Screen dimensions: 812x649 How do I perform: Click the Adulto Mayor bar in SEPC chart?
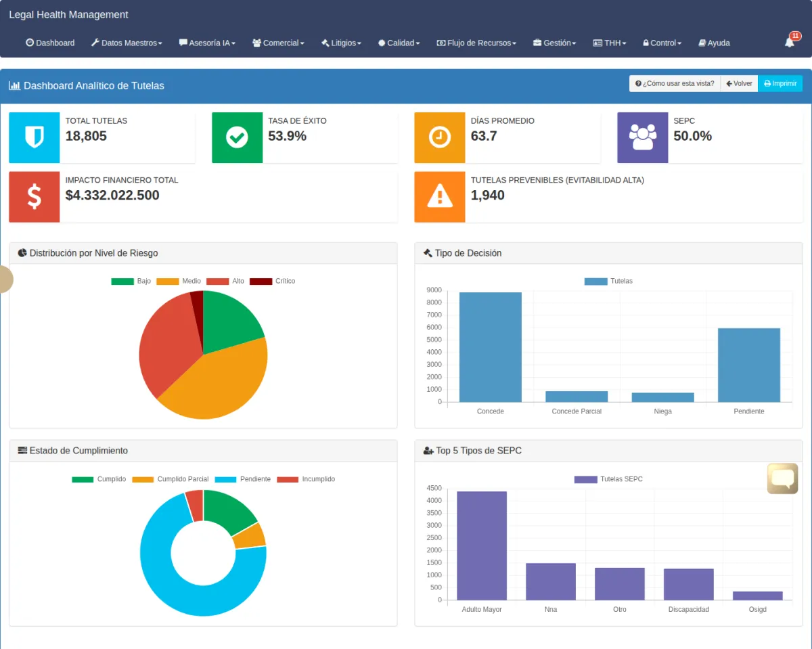tap(482, 545)
